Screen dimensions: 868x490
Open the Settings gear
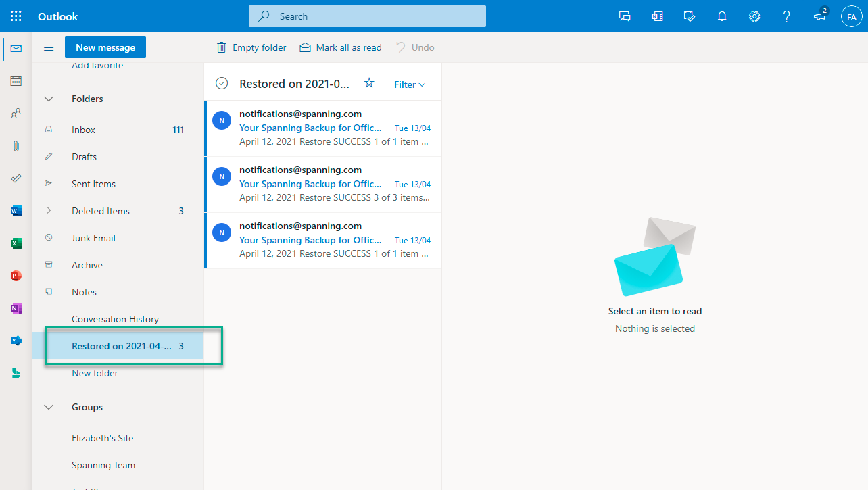(754, 16)
